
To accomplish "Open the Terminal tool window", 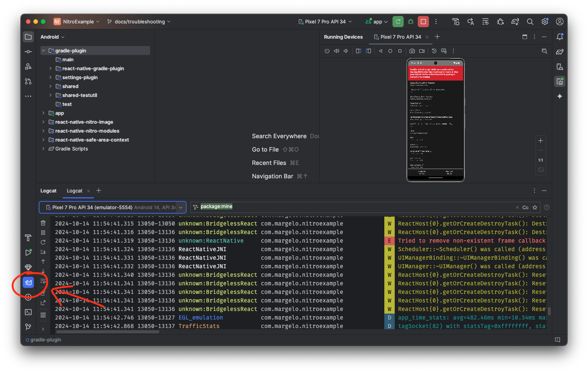I will (28, 312).
